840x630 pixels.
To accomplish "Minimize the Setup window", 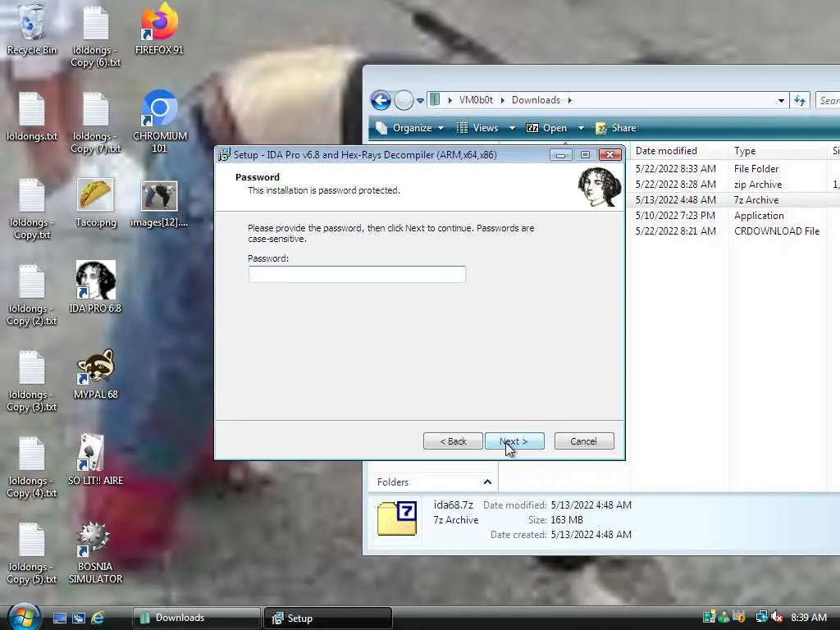I will pos(560,155).
